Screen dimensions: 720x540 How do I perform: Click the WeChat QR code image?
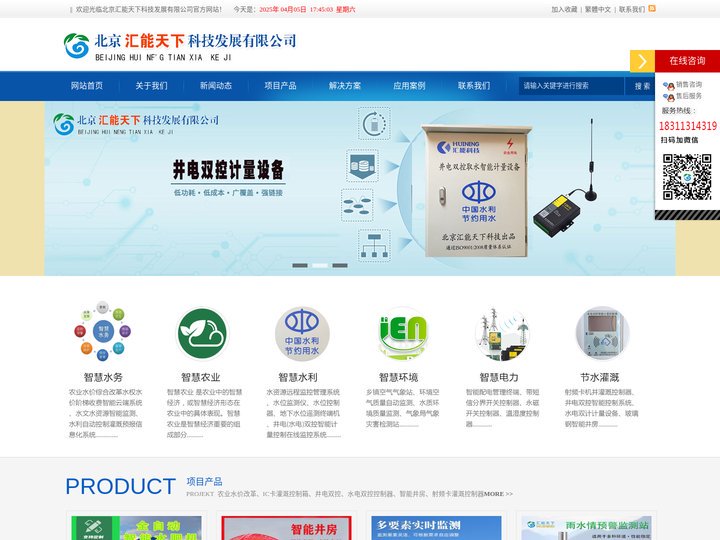(687, 177)
